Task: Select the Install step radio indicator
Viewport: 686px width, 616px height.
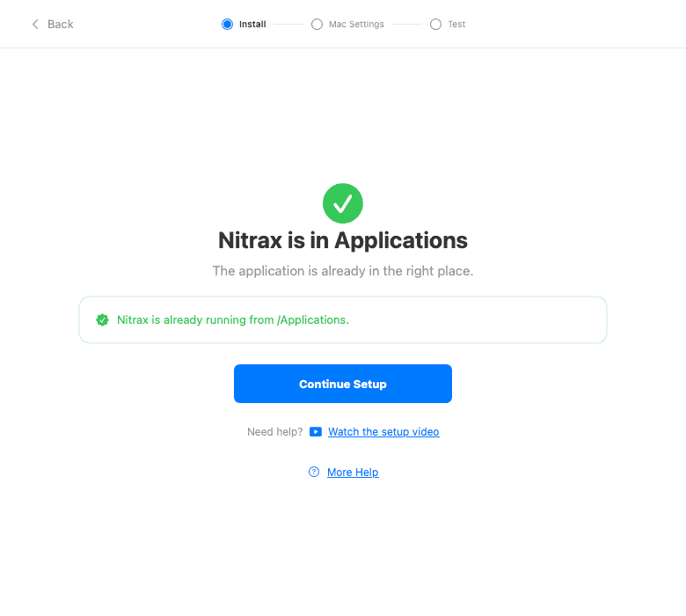Action: tap(227, 24)
